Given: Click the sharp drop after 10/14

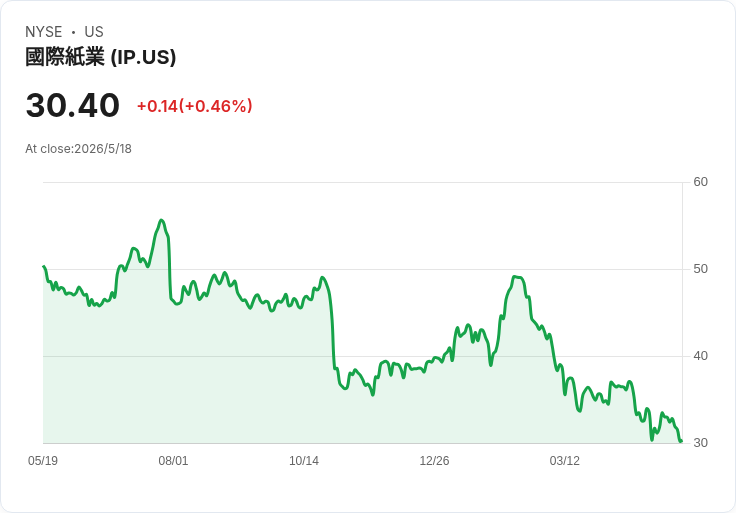Looking at the screenshot, I should tap(333, 329).
